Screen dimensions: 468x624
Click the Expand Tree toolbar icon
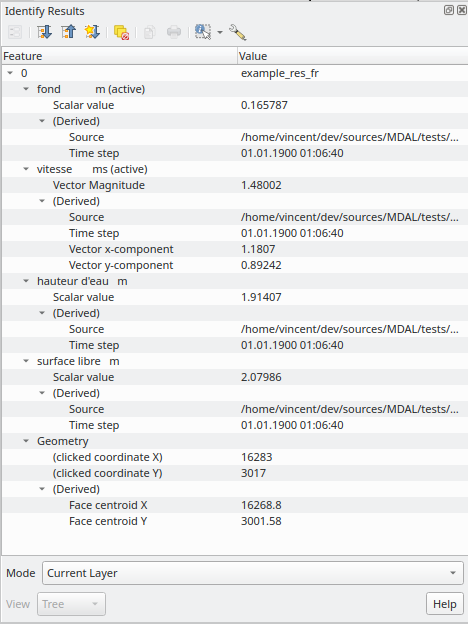pyautogui.click(x=44, y=32)
